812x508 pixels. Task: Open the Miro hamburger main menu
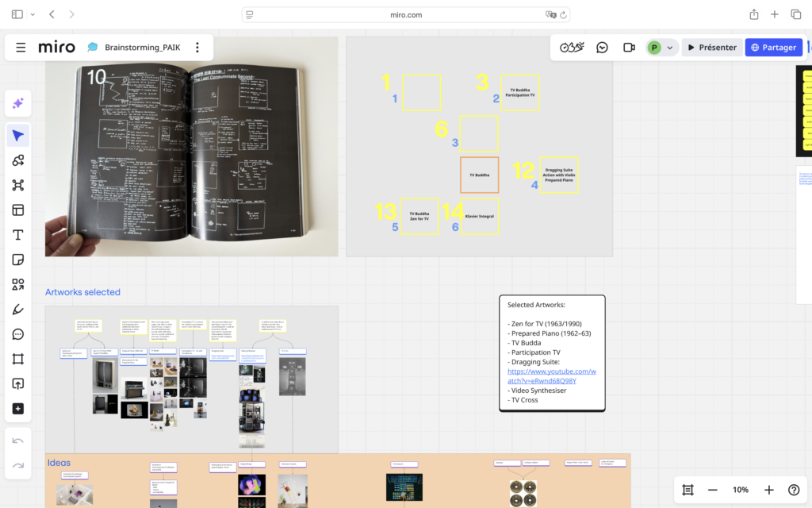pyautogui.click(x=21, y=48)
